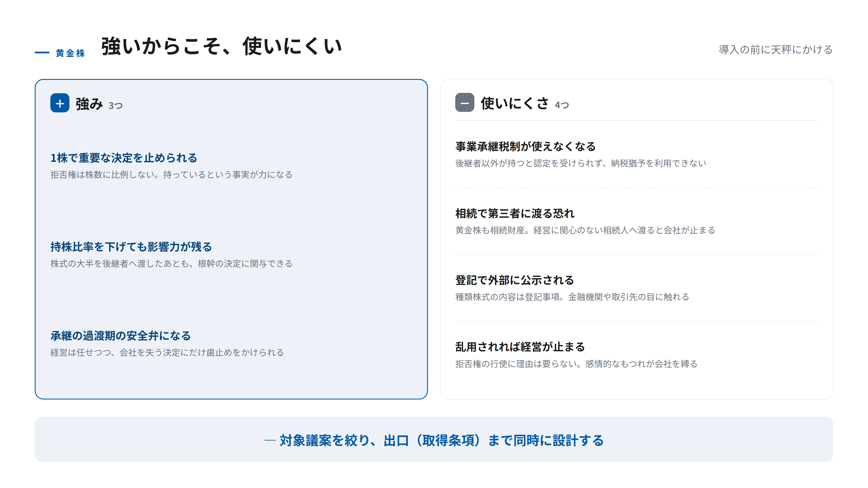Select heading 事業承継税制が使えなくなる

tap(526, 146)
